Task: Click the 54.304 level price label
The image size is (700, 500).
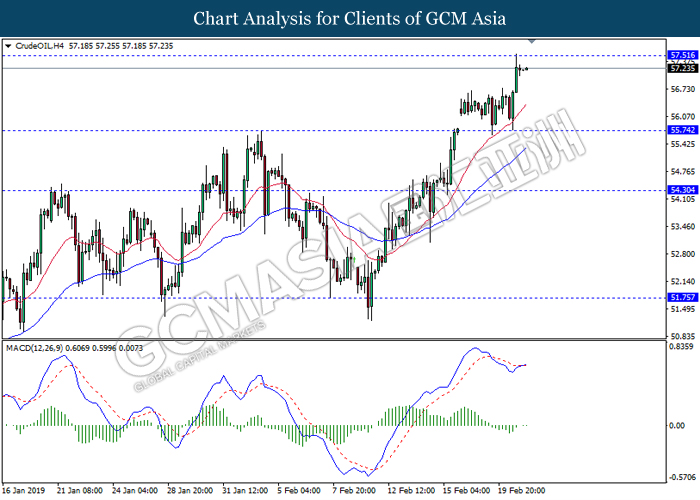Action: click(x=683, y=190)
